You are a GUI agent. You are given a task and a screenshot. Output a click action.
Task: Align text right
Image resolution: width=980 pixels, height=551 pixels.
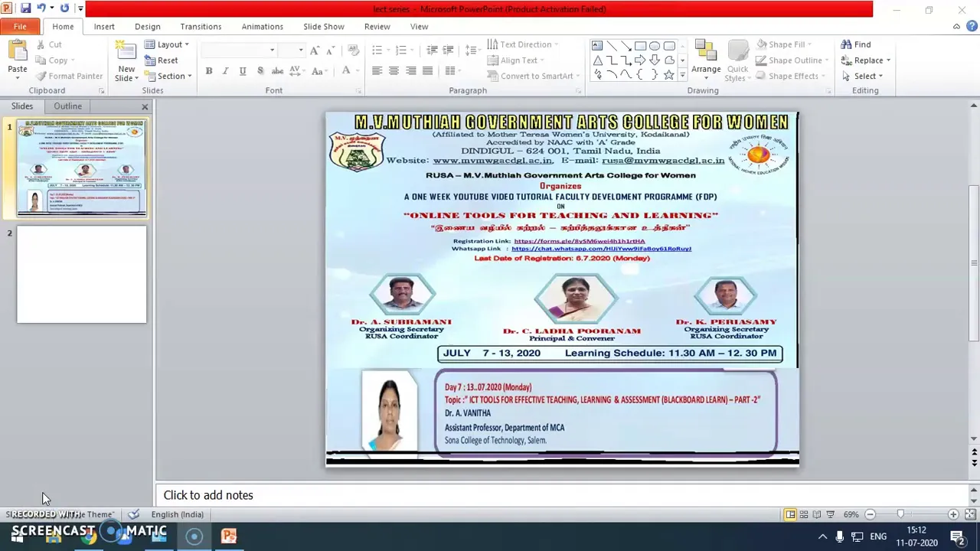click(411, 71)
